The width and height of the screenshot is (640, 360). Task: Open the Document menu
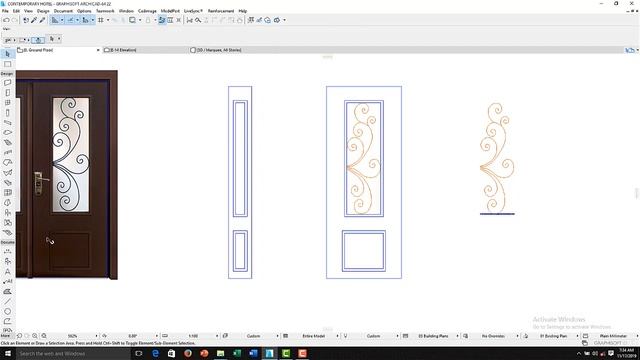(63, 11)
